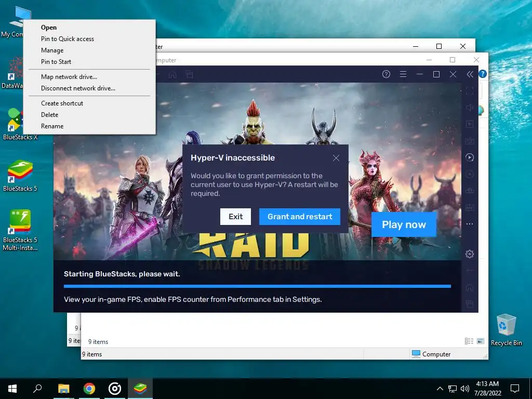This screenshot has height=399, width=532.
Task: Select Manage from the context menu
Action: [x=89, y=50]
